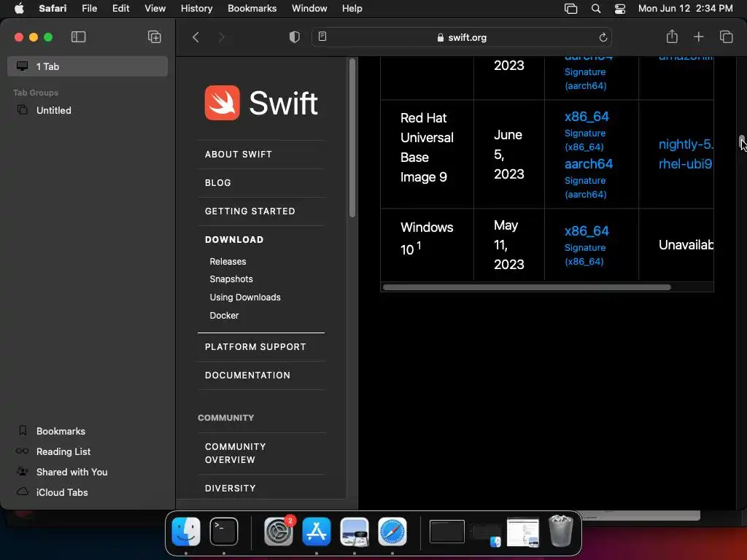Download Red Hat UBI 9 x86_64 toolchain

[587, 117]
